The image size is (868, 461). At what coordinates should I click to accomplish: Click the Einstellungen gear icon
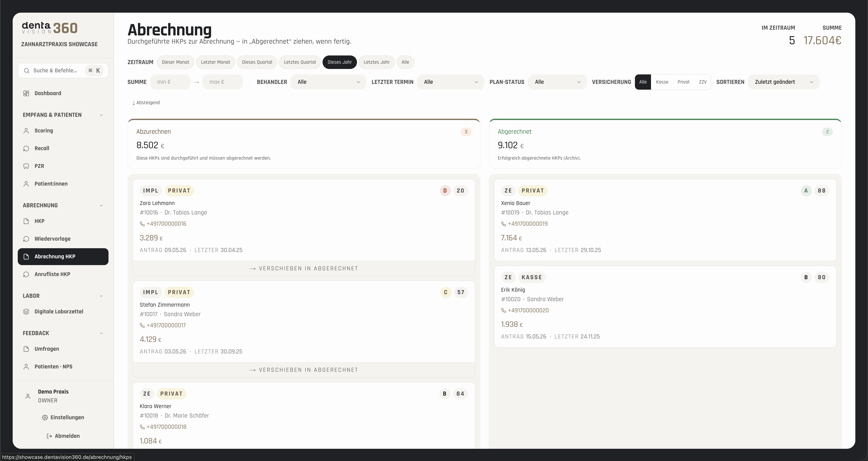coord(45,418)
